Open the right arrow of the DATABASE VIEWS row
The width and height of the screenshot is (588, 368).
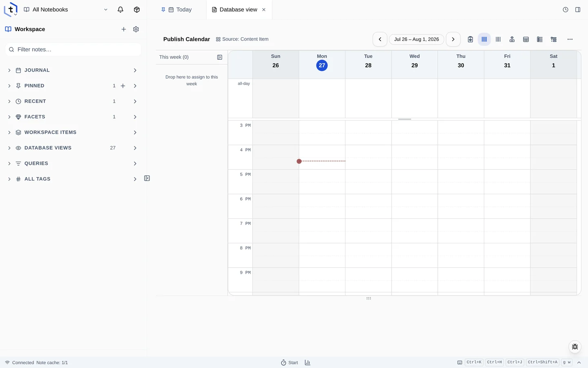point(135,148)
